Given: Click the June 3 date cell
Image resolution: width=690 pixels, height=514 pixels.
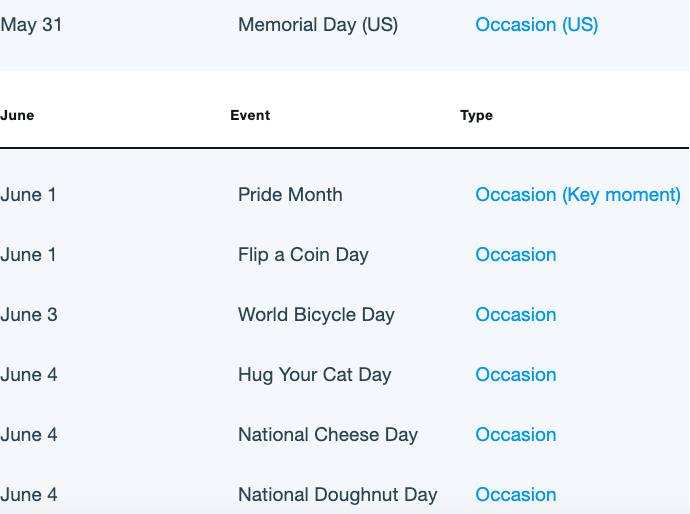Looking at the screenshot, I should [x=29, y=315].
